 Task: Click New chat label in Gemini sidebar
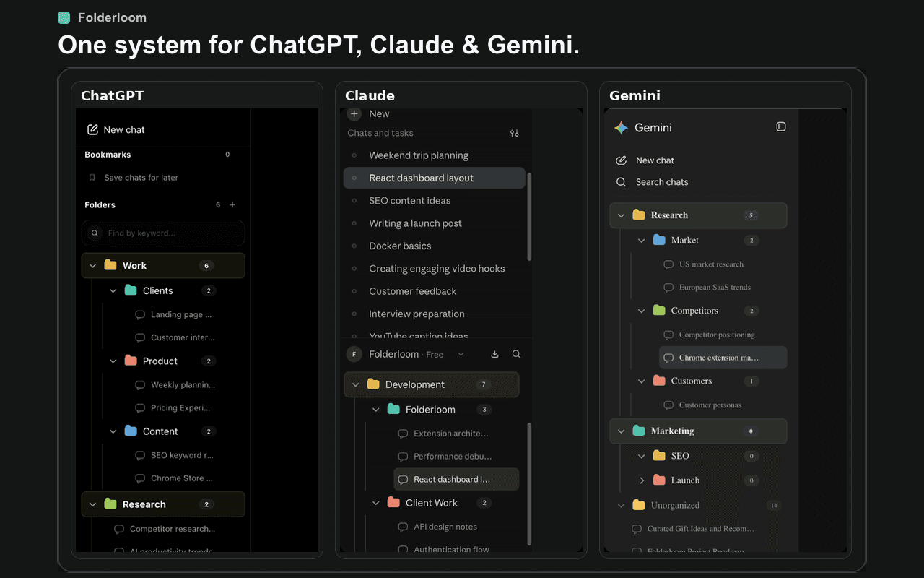pyautogui.click(x=655, y=160)
